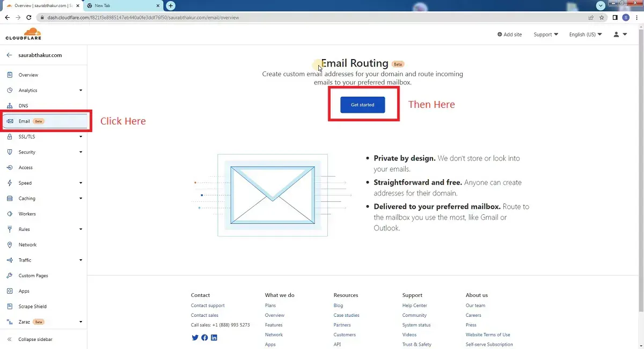Viewport: 644px width, 349px height.
Task: Open the Traffic sidebar section
Action: pyautogui.click(x=43, y=260)
